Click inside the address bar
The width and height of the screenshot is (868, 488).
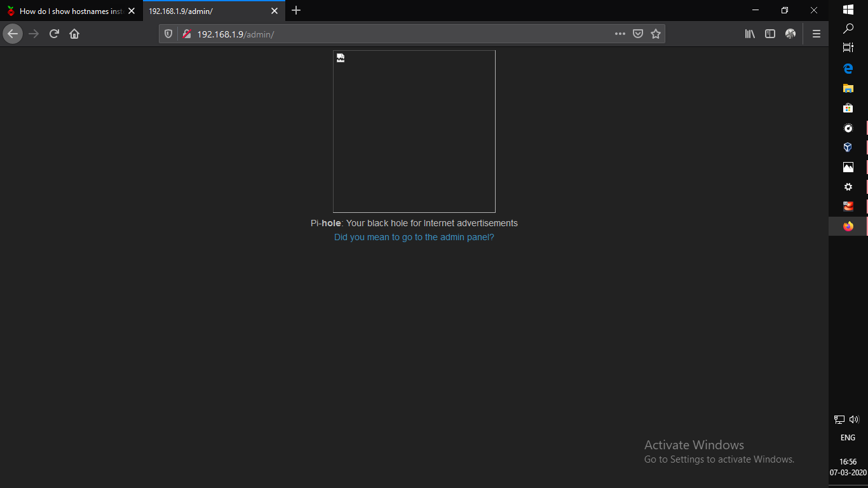point(381,33)
